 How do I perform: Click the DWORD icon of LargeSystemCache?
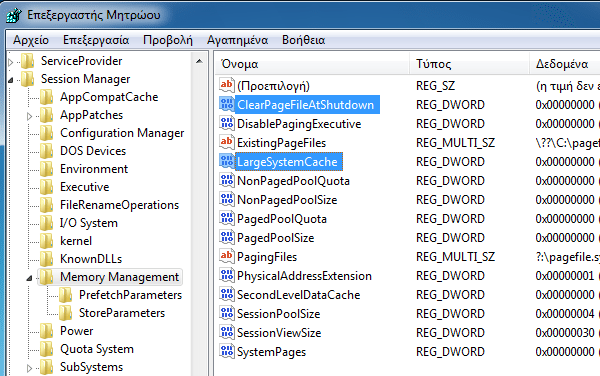point(227,161)
